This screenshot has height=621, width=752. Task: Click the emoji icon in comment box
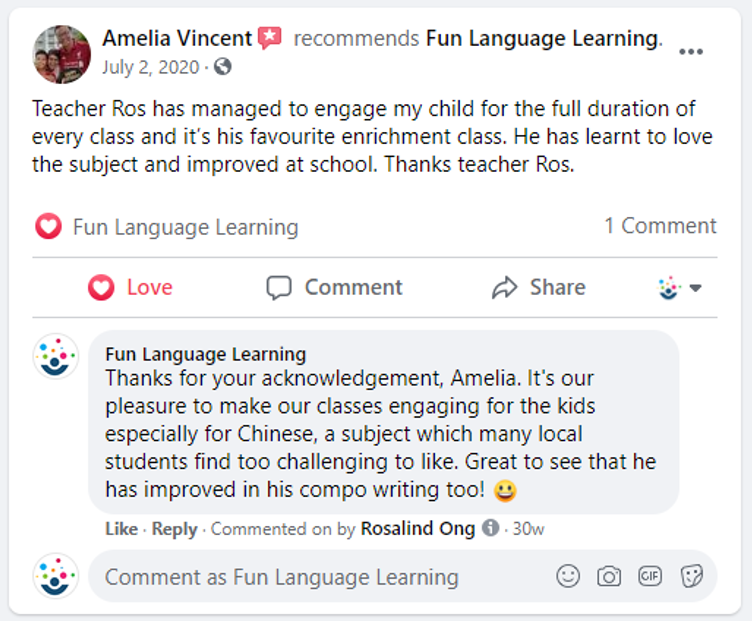pos(567,576)
